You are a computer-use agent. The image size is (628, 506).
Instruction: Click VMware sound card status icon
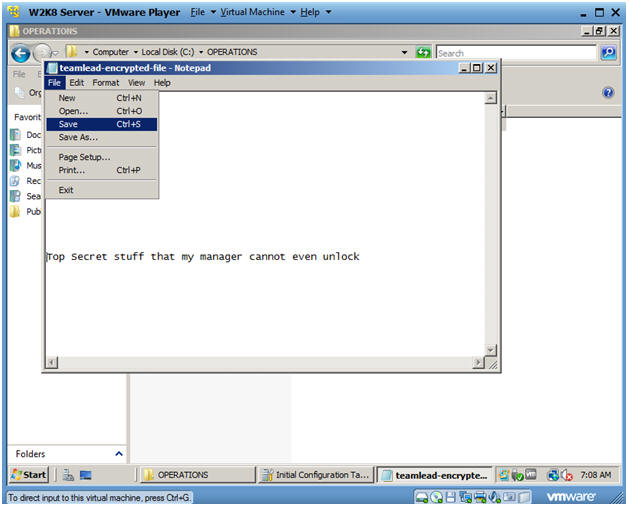495,497
